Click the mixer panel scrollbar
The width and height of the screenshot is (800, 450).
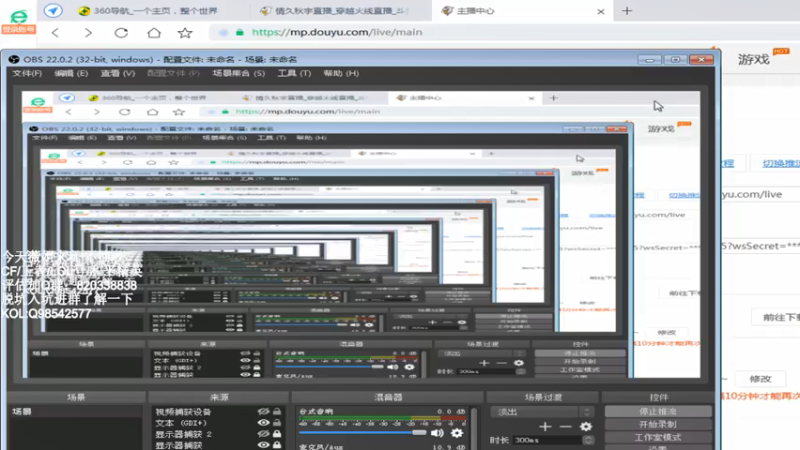point(474,428)
